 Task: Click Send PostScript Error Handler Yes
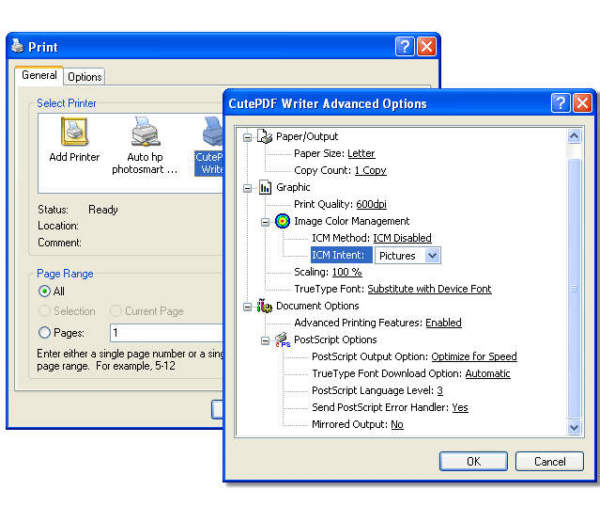(460, 408)
